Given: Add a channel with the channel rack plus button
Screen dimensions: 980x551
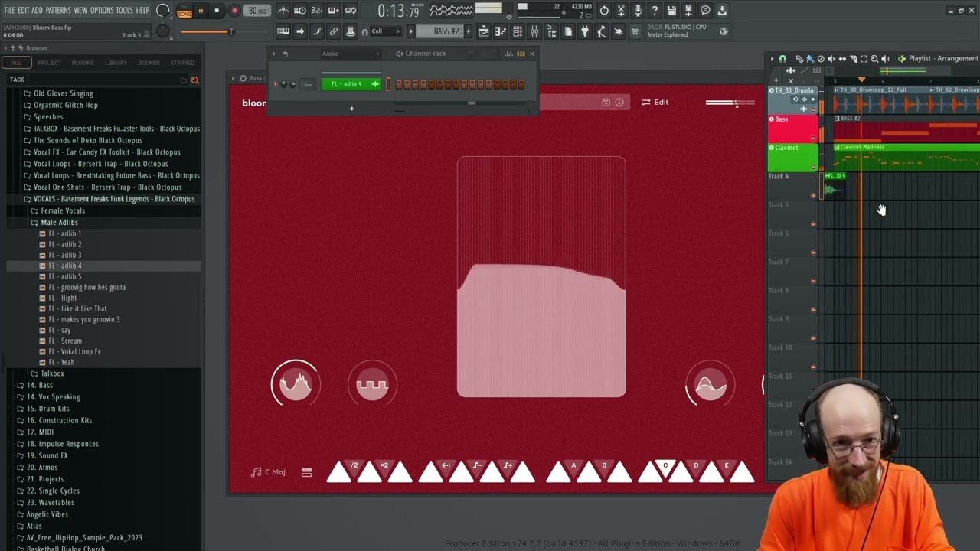Looking at the screenshot, I should (351, 109).
